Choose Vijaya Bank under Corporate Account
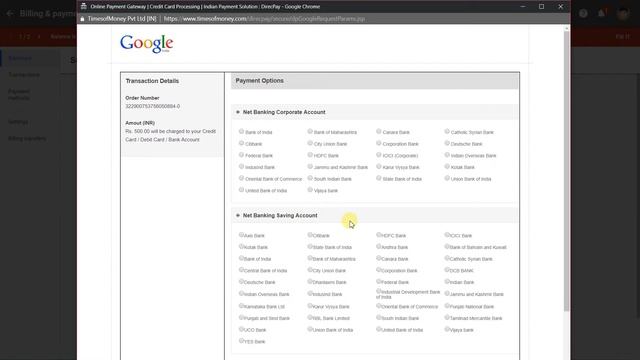Image resolution: width=640 pixels, height=360 pixels. tap(310, 190)
